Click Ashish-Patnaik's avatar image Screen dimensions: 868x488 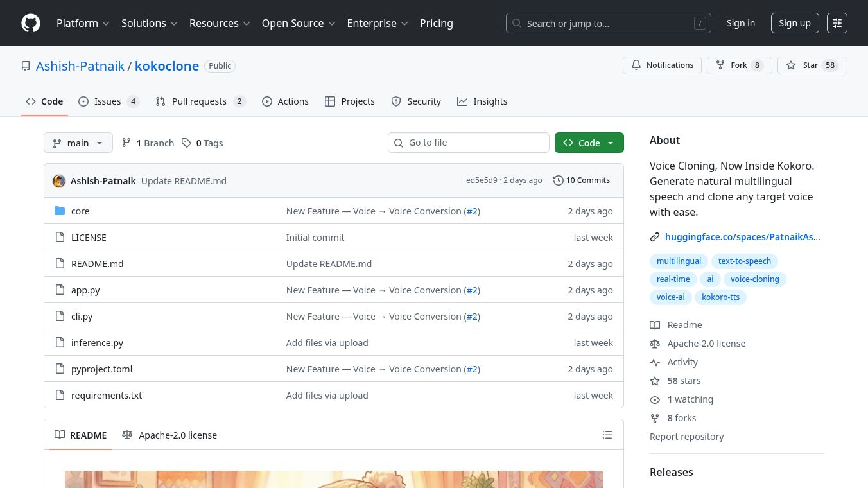point(59,181)
